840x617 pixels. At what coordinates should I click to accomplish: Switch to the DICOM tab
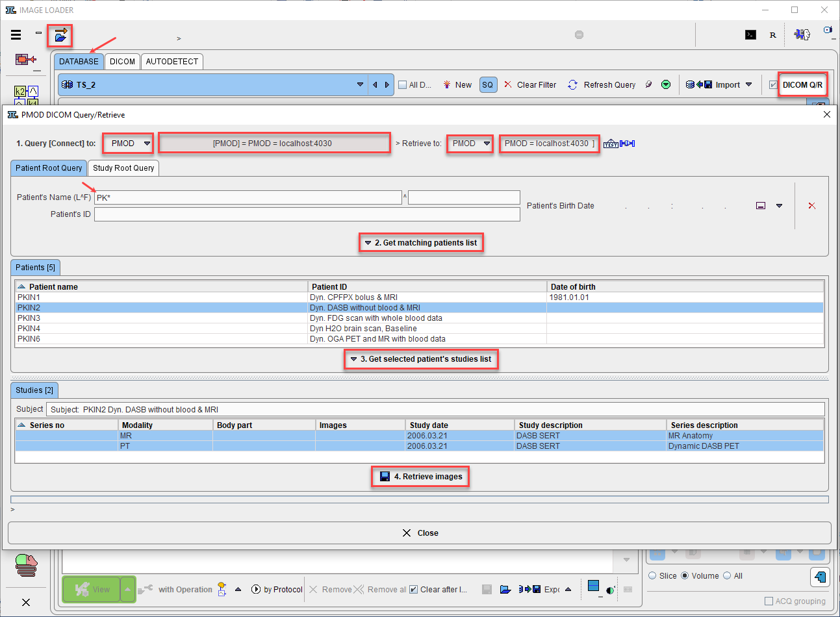click(122, 62)
